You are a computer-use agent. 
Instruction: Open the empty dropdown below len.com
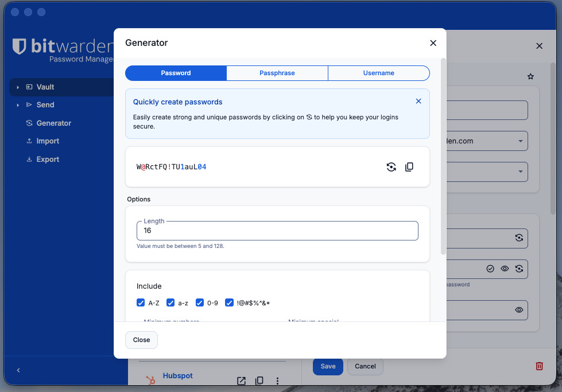tap(487, 172)
